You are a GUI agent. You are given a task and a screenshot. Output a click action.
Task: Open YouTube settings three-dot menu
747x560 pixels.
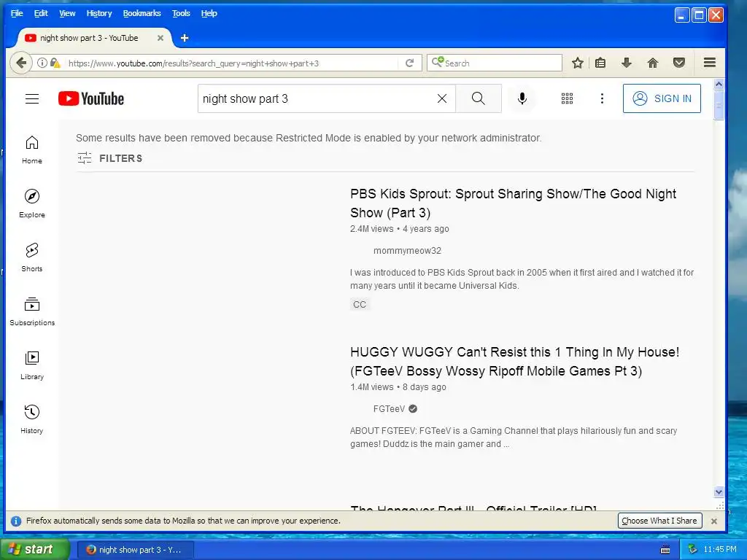click(x=602, y=98)
